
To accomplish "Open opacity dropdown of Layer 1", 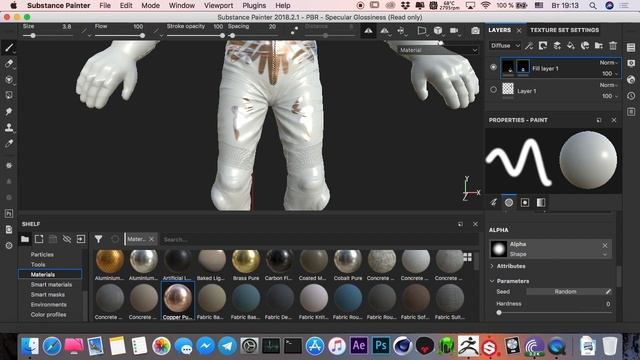I will click(x=610, y=96).
